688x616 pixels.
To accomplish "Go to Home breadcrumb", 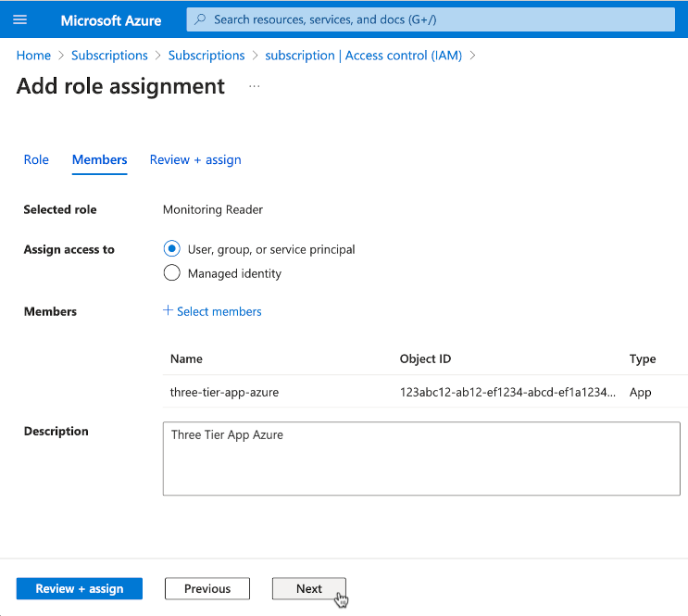I will tap(33, 56).
